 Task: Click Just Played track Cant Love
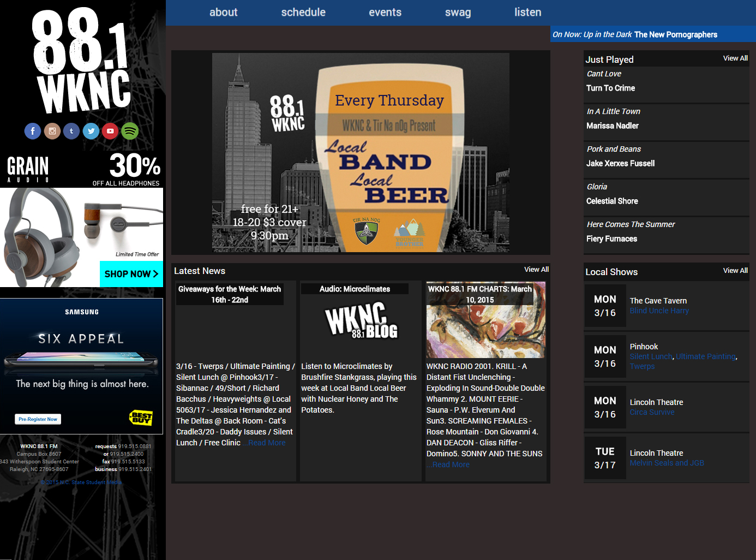coord(604,74)
